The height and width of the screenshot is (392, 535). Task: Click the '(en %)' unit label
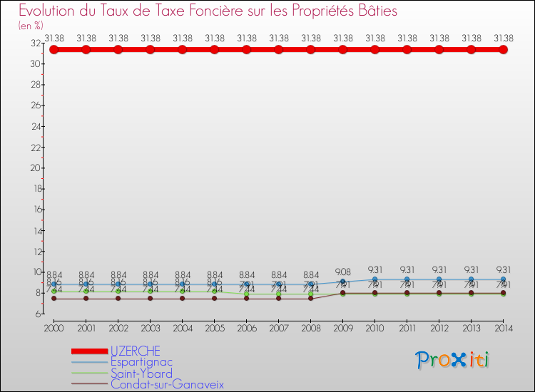(31, 26)
